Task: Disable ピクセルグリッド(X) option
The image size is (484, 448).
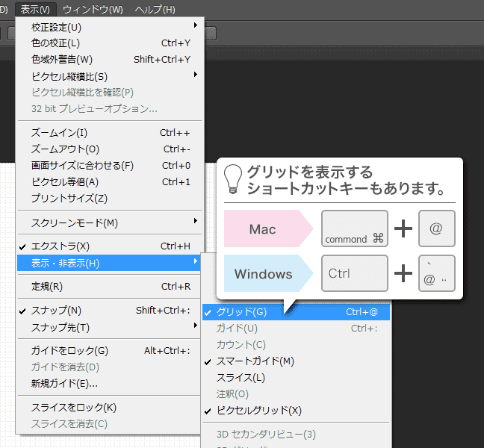Action: (258, 411)
